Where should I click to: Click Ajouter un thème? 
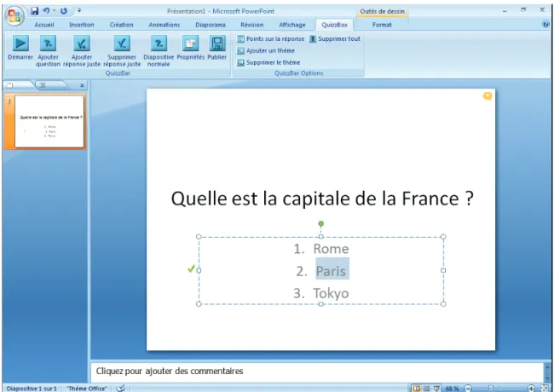pos(266,50)
